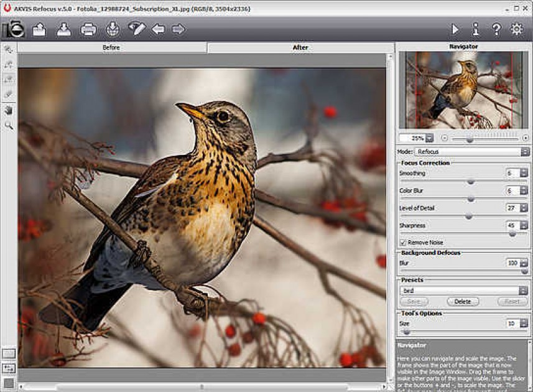Click the Delete preset button
The image size is (533, 392).
pyautogui.click(x=462, y=301)
